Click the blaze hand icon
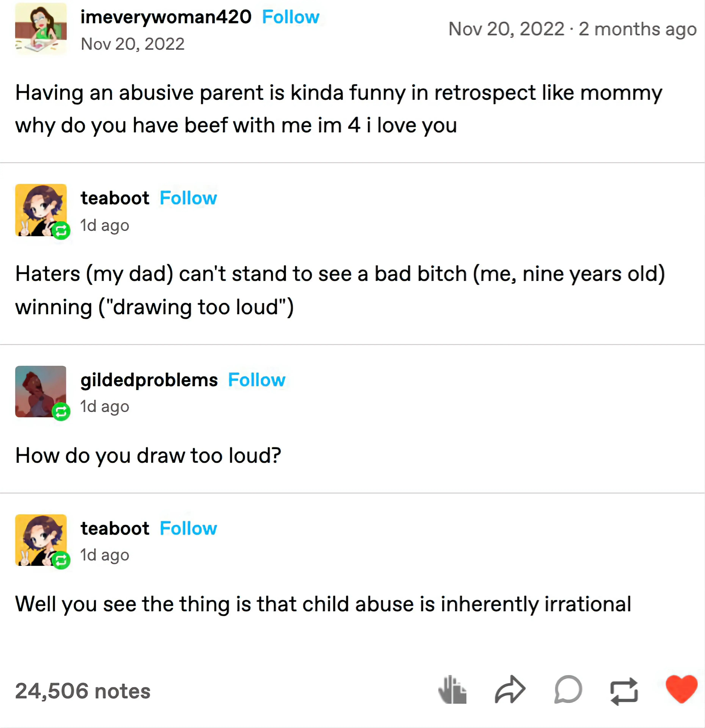 click(452, 690)
